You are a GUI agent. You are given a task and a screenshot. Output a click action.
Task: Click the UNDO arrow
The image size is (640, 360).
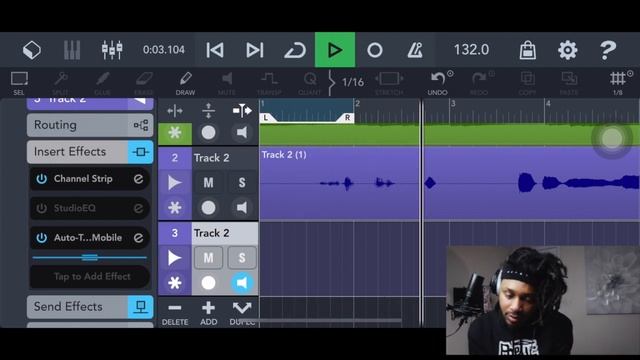click(x=438, y=83)
